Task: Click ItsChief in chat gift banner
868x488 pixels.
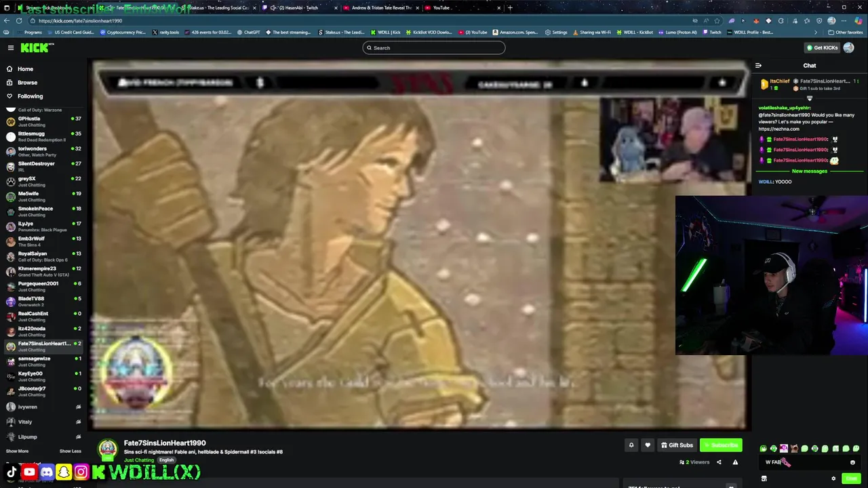Action: pyautogui.click(x=780, y=81)
